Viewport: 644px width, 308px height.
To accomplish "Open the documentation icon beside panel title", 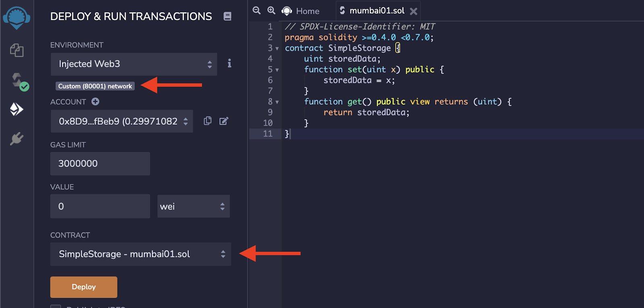I will tap(227, 16).
